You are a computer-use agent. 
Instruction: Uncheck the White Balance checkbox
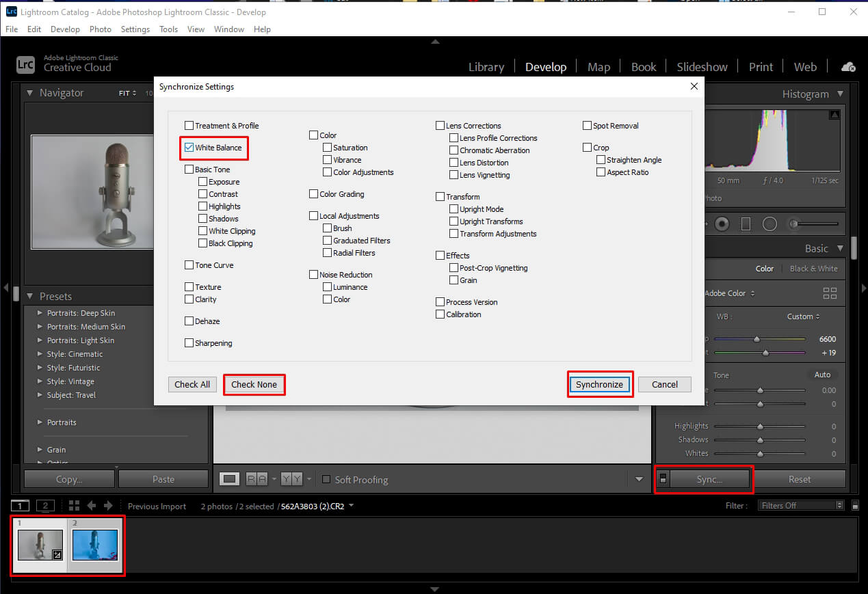click(189, 147)
